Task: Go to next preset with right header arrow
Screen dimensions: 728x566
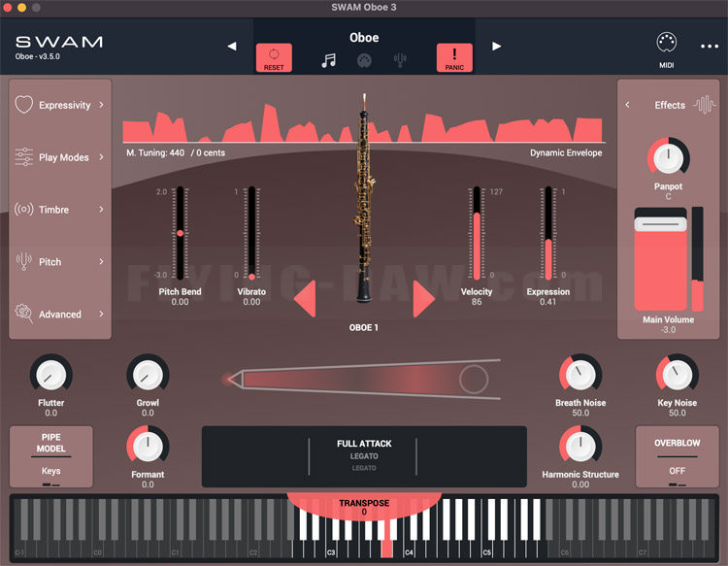Action: [x=496, y=46]
